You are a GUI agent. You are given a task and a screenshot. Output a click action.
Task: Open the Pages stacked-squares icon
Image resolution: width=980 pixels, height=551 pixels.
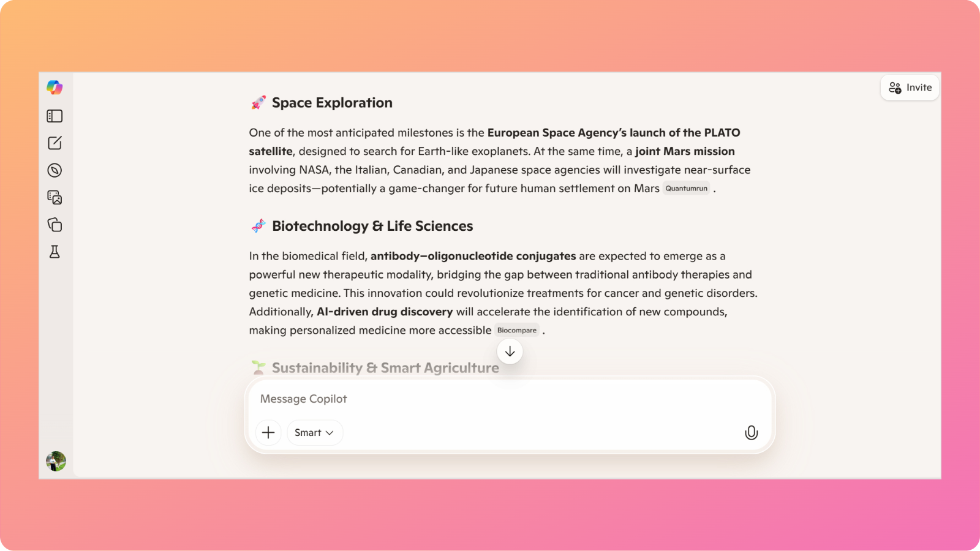pyautogui.click(x=55, y=225)
